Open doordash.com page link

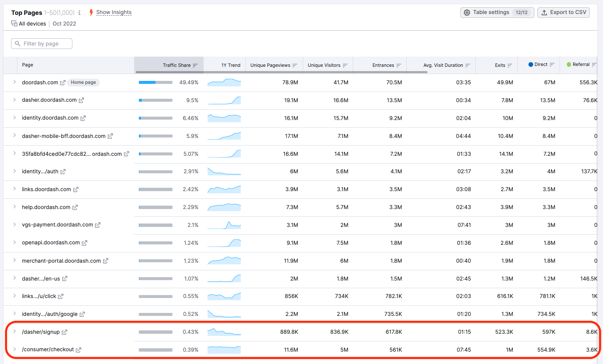click(x=40, y=82)
